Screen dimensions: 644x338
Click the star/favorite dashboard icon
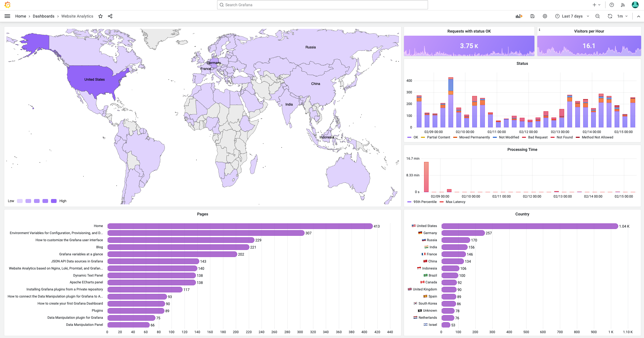tap(100, 16)
